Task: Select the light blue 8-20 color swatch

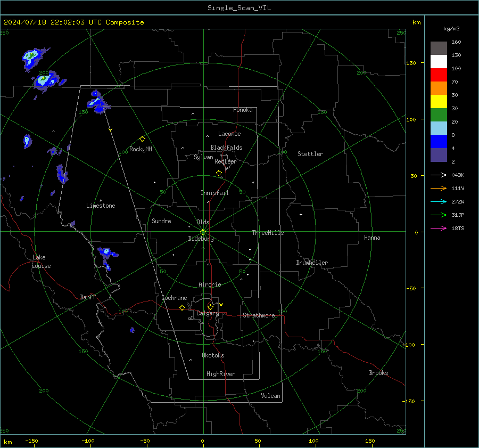Action: [x=439, y=128]
